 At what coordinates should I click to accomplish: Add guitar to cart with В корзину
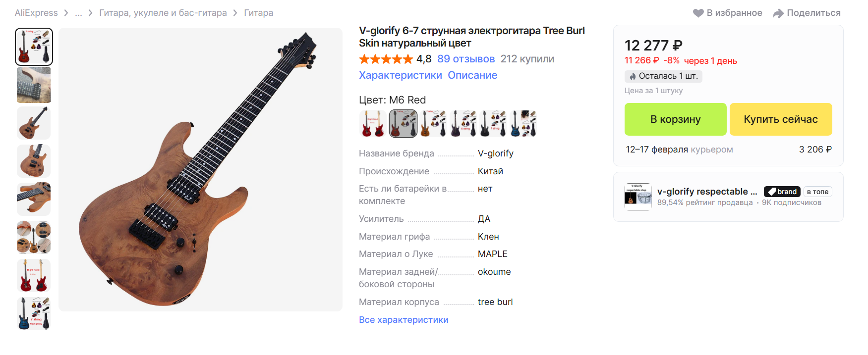pos(675,119)
